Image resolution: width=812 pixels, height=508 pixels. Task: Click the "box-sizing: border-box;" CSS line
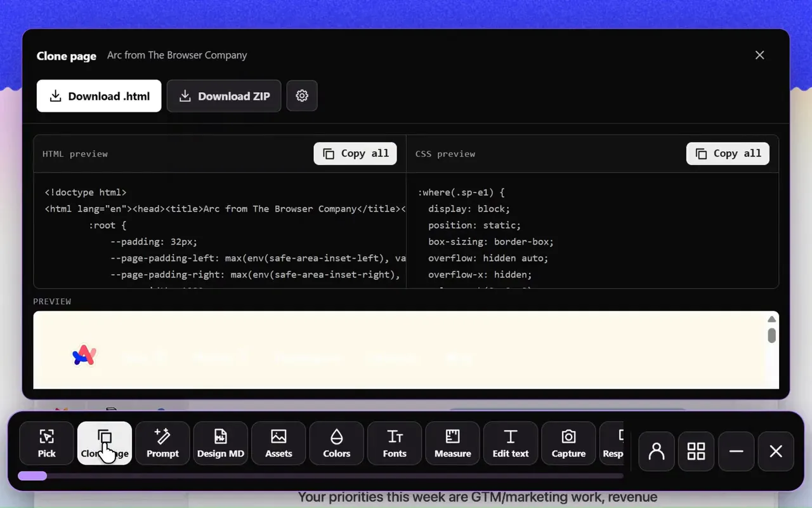click(x=491, y=242)
